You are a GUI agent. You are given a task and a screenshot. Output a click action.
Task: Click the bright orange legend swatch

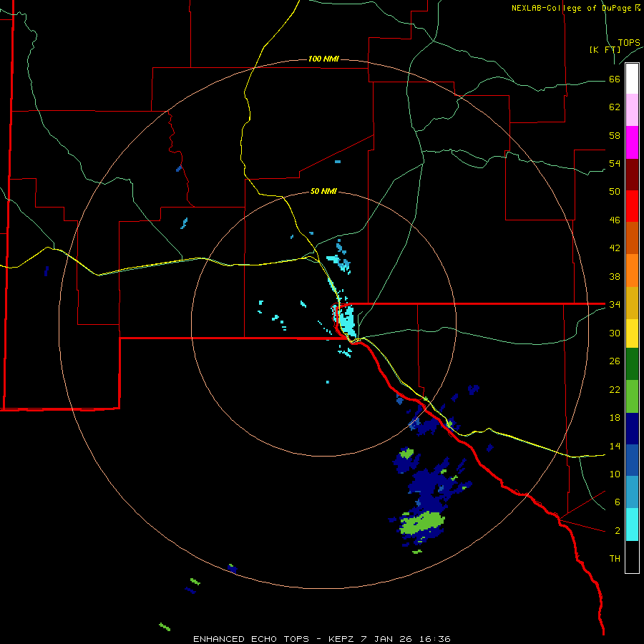tap(632, 270)
